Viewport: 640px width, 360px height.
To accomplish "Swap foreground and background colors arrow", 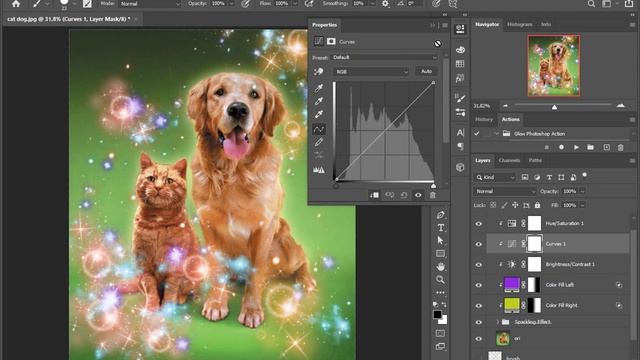I will click(x=444, y=304).
